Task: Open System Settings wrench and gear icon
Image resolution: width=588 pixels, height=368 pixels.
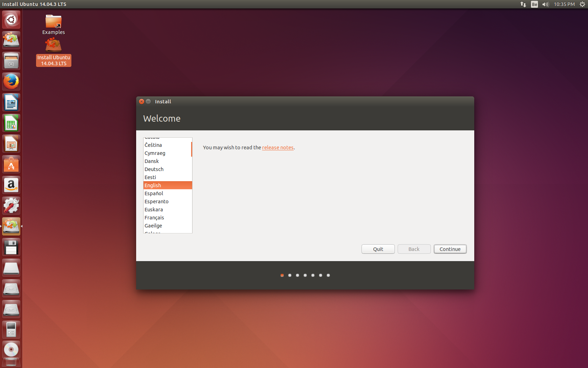Action: [x=11, y=206]
